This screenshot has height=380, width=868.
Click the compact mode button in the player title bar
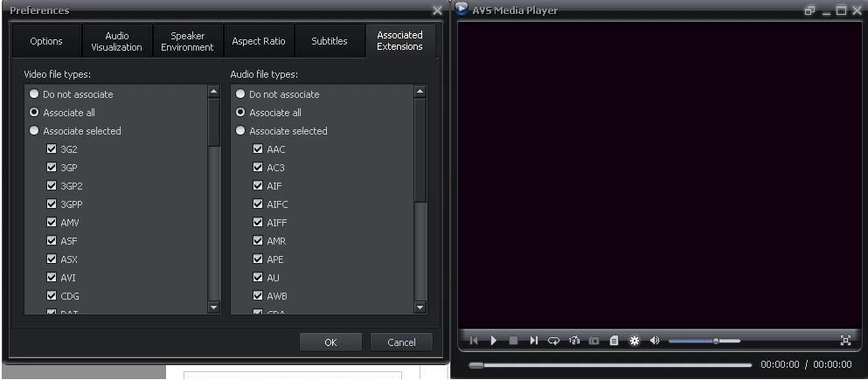(x=810, y=10)
